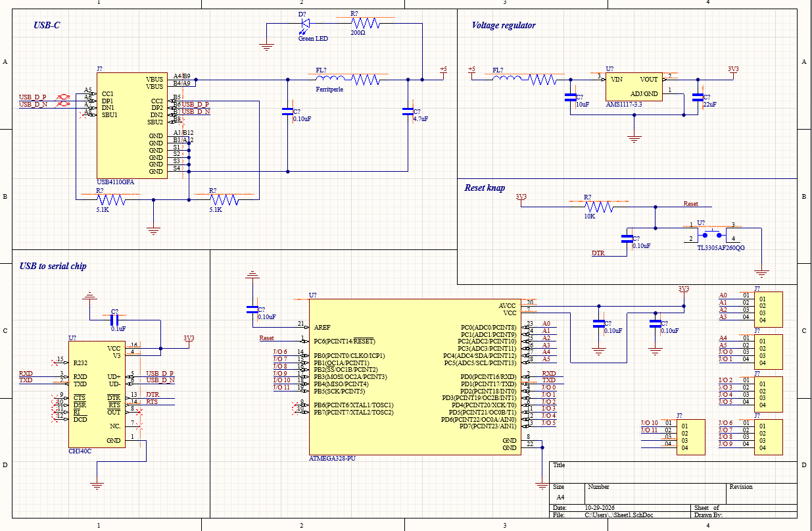This screenshot has height=531, width=812.
Task: Click the PC6(PCINT14/RESET) pin name
Action: [x=345, y=341]
